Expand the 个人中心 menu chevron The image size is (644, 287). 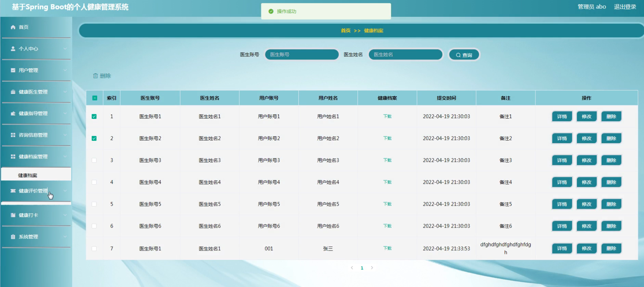[x=65, y=49]
